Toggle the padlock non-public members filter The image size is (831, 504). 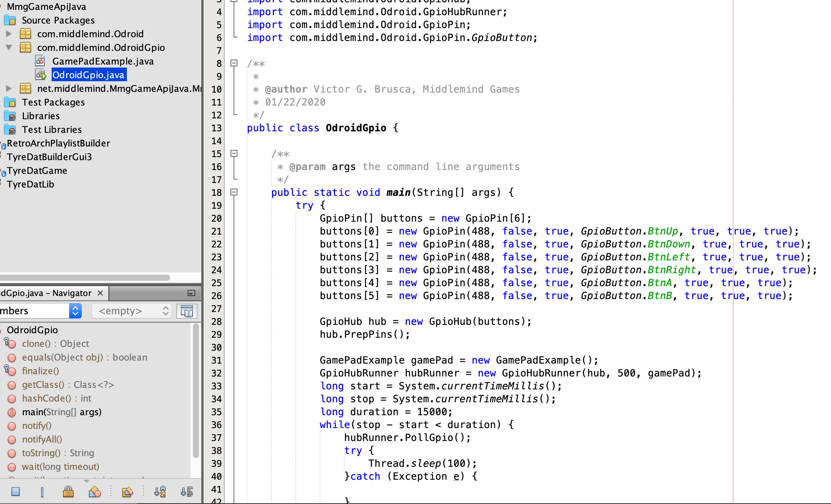click(68, 492)
